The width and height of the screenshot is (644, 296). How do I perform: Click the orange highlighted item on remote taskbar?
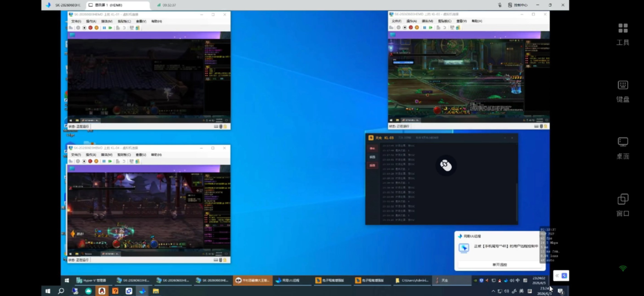[253, 280]
